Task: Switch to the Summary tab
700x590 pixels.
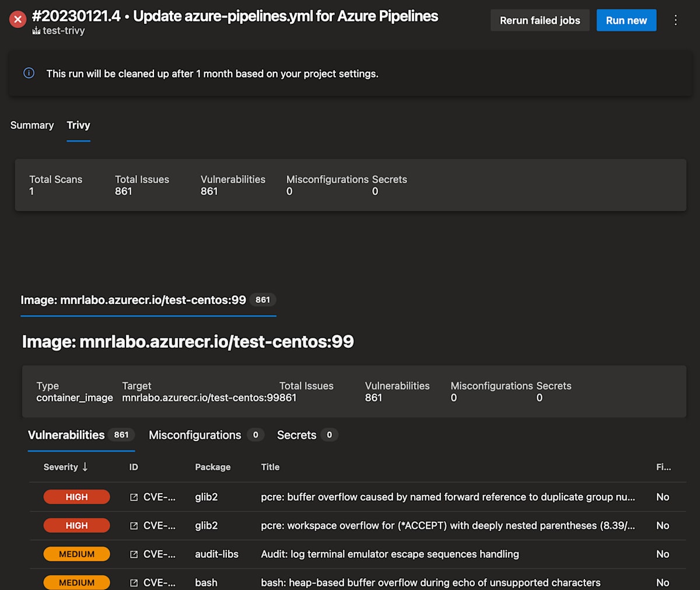Action: 32,125
